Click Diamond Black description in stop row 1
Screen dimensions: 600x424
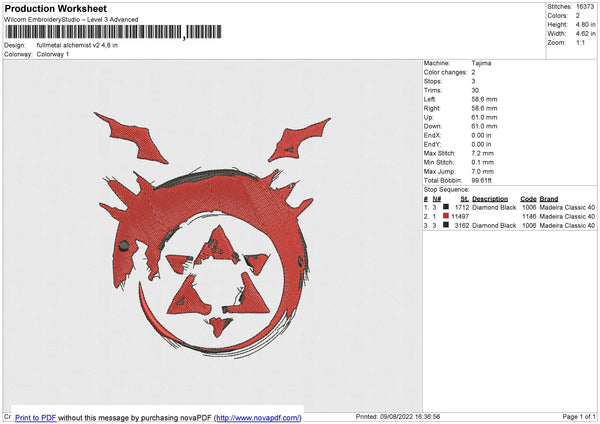click(494, 207)
